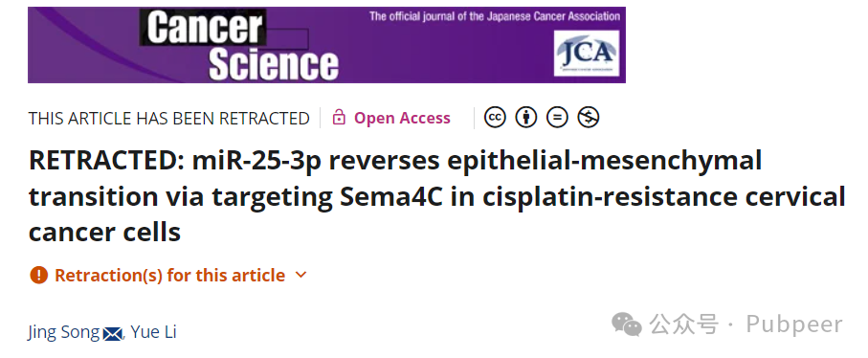Click the WeChat speech-bubble watermark icon

(x=626, y=324)
